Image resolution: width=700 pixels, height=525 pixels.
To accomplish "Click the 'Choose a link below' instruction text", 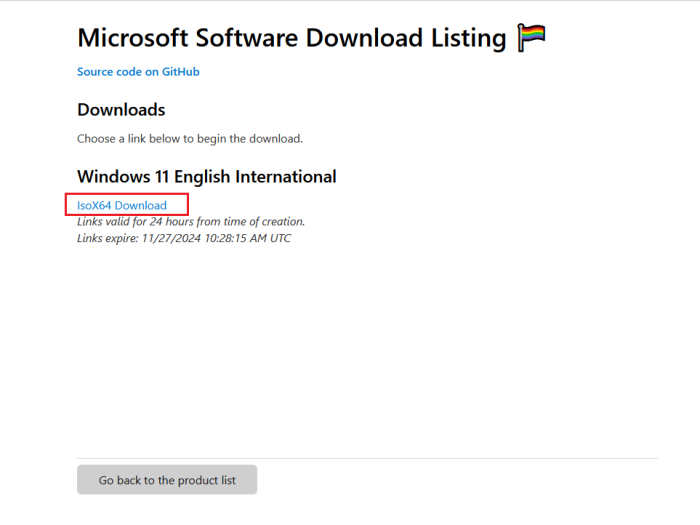I will coord(189,138).
